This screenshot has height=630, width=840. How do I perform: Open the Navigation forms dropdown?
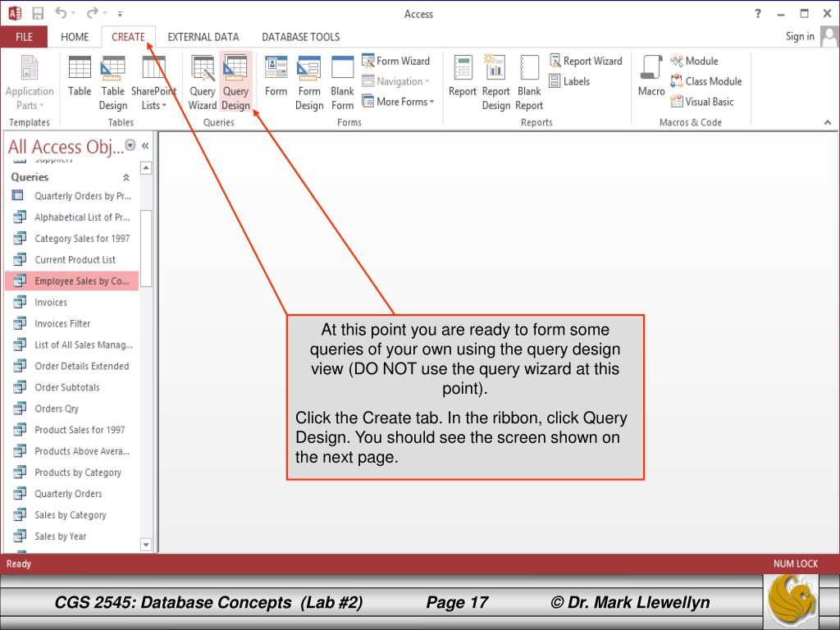(x=396, y=81)
